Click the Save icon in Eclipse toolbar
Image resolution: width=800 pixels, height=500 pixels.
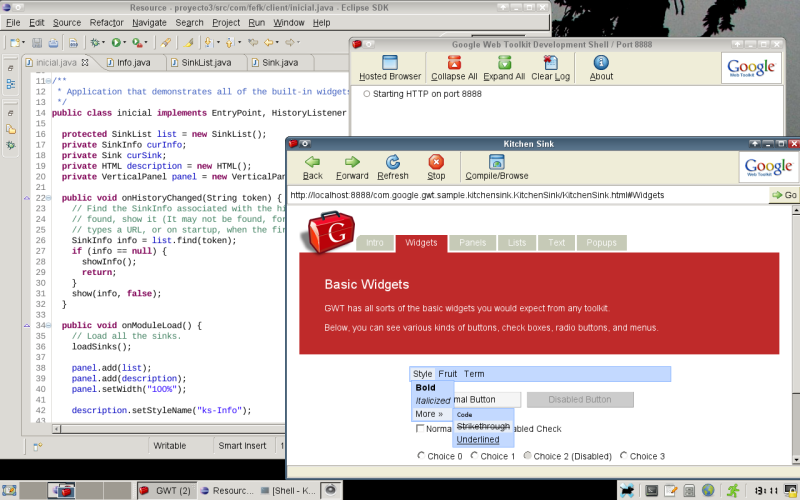(x=37, y=42)
